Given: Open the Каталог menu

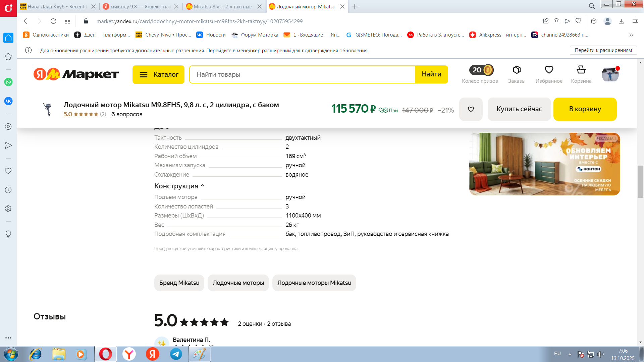Looking at the screenshot, I should (x=158, y=74).
